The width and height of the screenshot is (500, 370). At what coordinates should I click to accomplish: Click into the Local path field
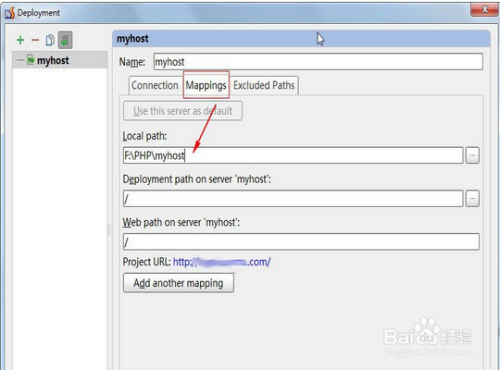(x=293, y=155)
